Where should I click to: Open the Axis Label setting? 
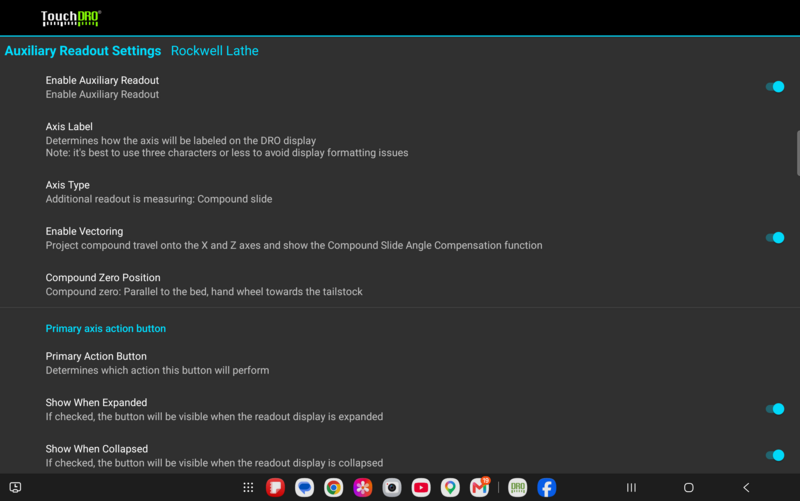coord(400,139)
